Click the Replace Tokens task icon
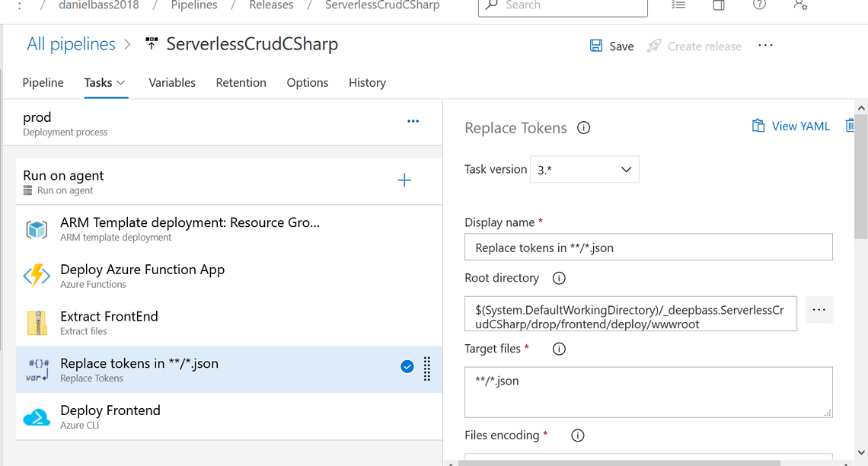Viewport: 868px width, 466px height. [37, 370]
